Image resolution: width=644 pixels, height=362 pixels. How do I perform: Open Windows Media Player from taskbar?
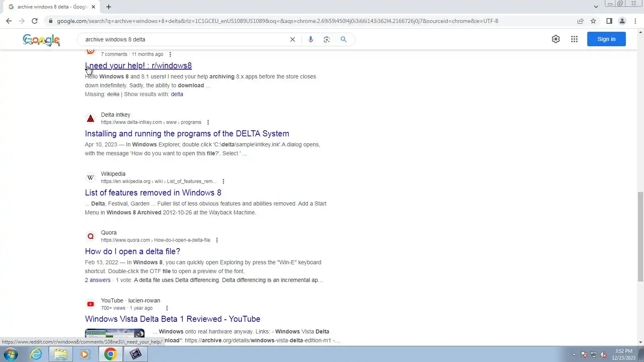click(x=85, y=354)
